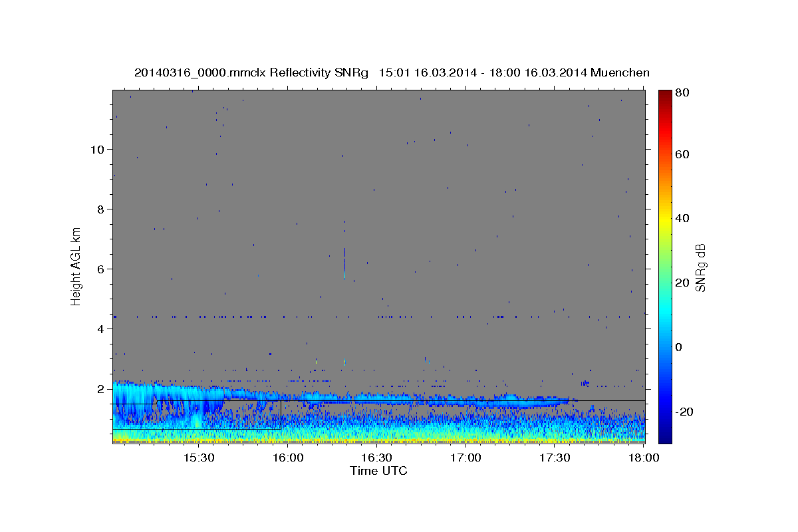
Task: Click the yellow region of the colorbar
Action: pyautogui.click(x=665, y=219)
